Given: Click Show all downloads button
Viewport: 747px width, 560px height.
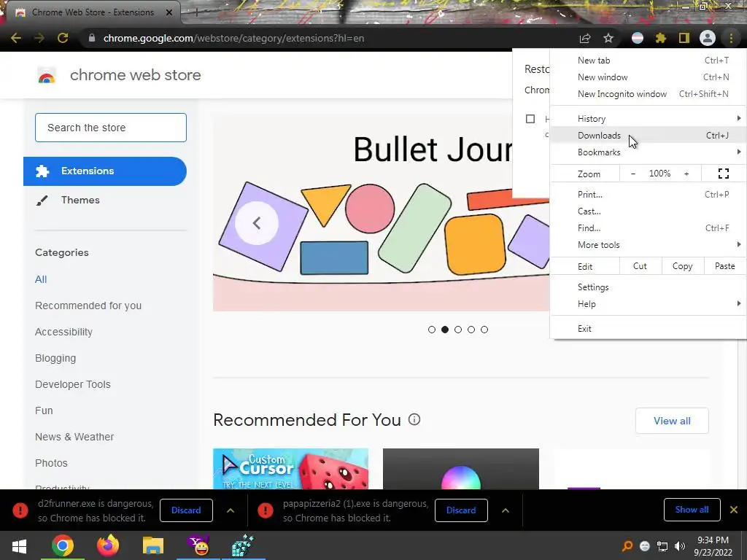Looking at the screenshot, I should coord(692,510).
